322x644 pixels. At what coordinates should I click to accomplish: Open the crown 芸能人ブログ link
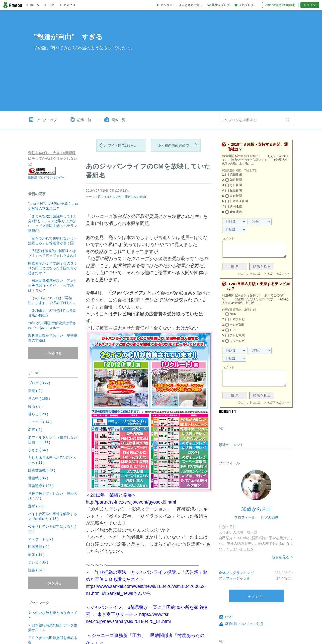[x=218, y=5]
